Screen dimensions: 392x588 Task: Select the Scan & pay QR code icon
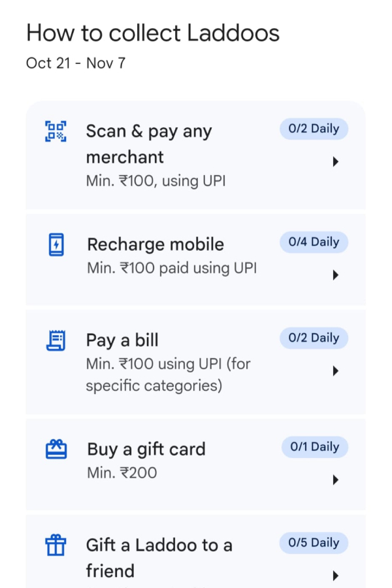pyautogui.click(x=55, y=131)
